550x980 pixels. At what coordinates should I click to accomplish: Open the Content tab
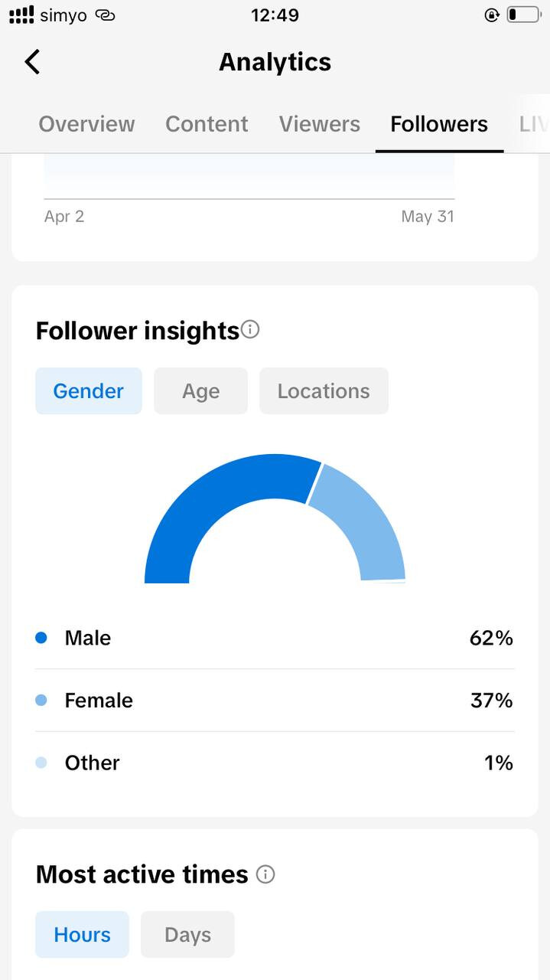(x=207, y=124)
